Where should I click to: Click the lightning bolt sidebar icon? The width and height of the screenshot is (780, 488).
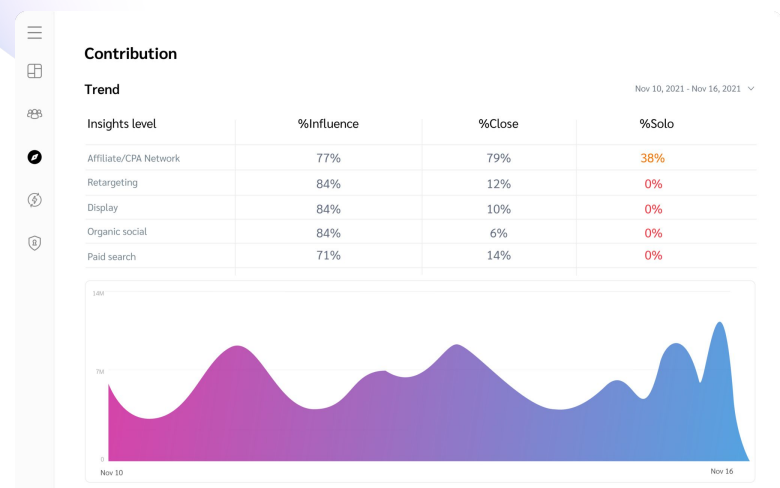click(x=35, y=200)
